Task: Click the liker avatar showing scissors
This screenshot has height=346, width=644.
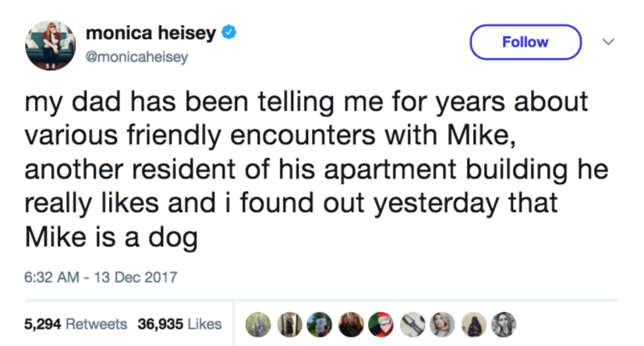Action: tap(412, 323)
